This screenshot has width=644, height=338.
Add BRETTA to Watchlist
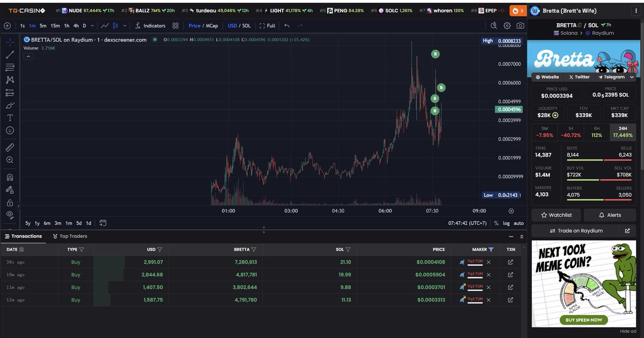tap(556, 215)
